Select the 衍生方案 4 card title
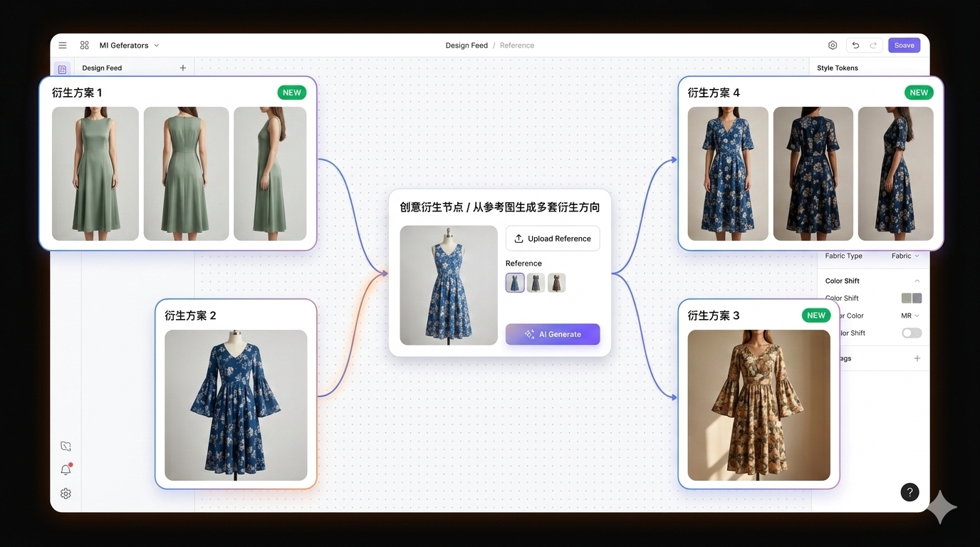980x547 pixels. 714,93
